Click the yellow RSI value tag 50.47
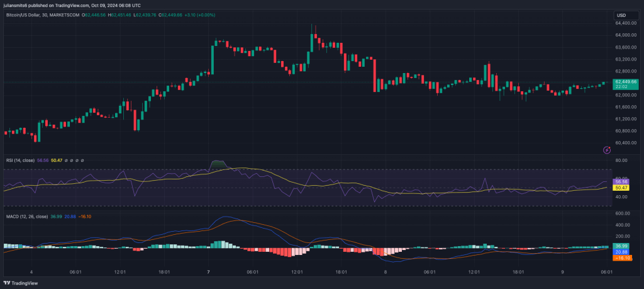 pyautogui.click(x=621, y=188)
